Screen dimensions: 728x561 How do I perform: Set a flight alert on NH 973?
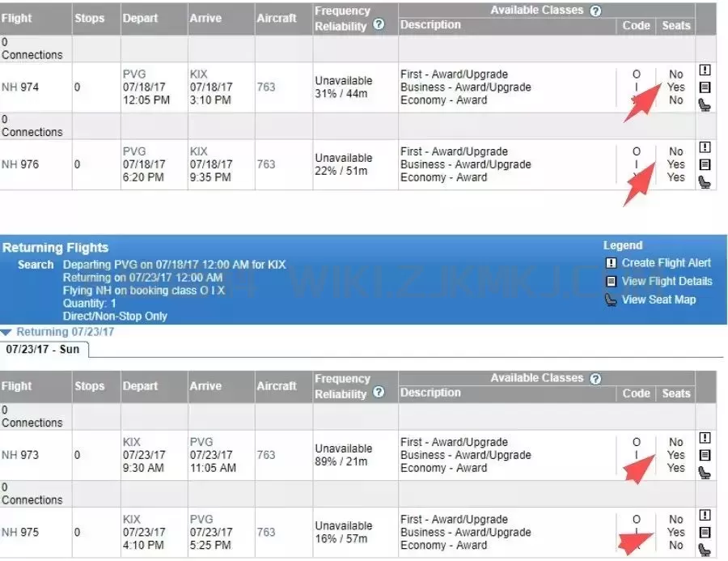click(705, 438)
